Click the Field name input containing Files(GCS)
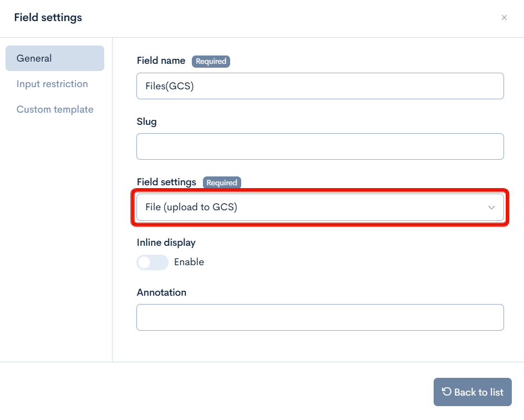 (319, 86)
